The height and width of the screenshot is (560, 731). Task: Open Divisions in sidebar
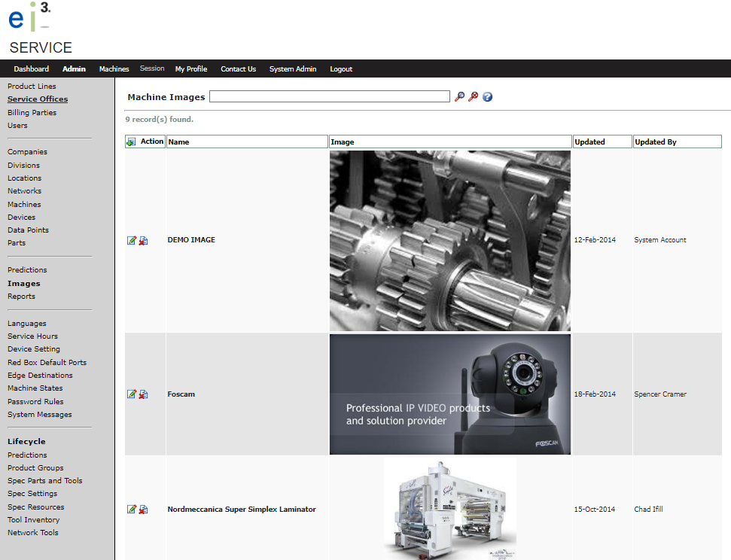(x=24, y=165)
